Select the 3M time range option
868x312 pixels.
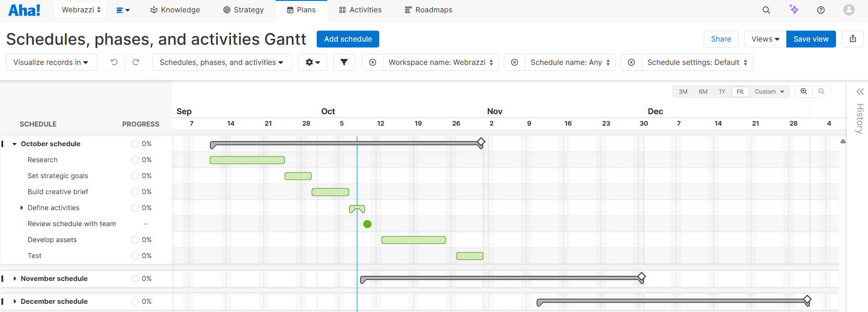683,91
